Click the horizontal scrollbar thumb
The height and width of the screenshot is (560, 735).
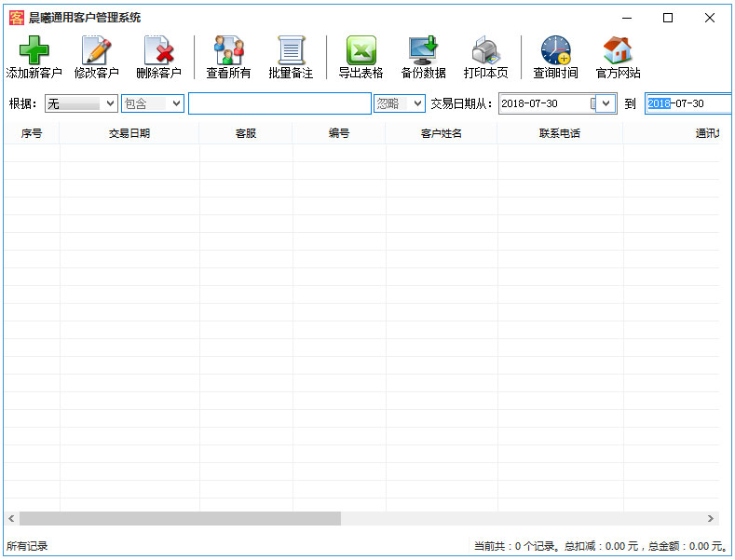(x=180, y=518)
